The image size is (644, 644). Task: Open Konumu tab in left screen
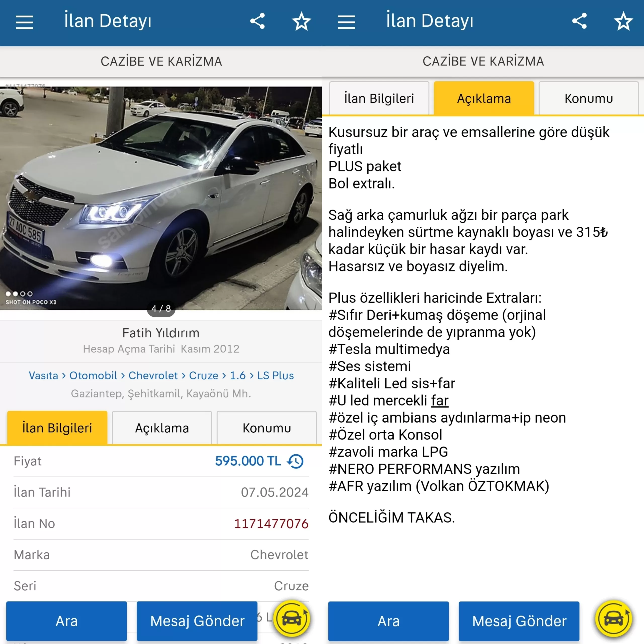point(267,428)
